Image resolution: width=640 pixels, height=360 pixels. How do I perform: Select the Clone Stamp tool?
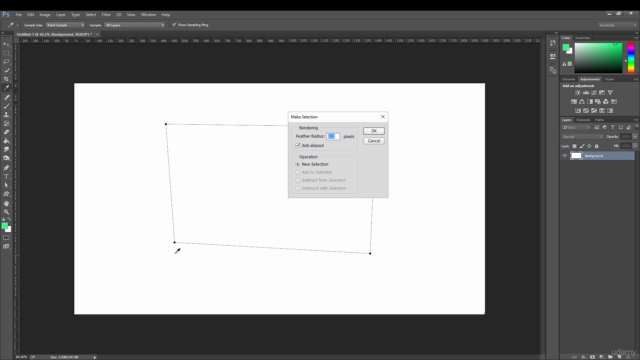pyautogui.click(x=6, y=115)
